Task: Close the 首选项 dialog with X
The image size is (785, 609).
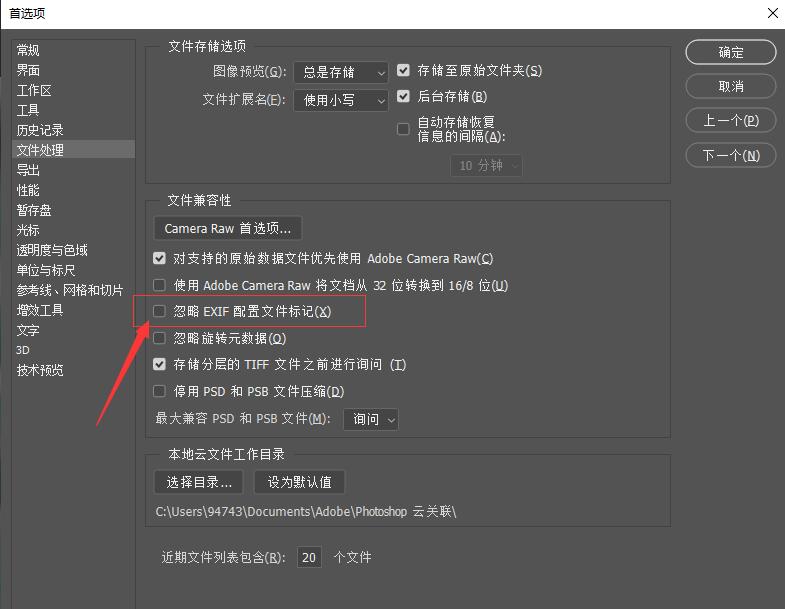Action: (x=772, y=13)
